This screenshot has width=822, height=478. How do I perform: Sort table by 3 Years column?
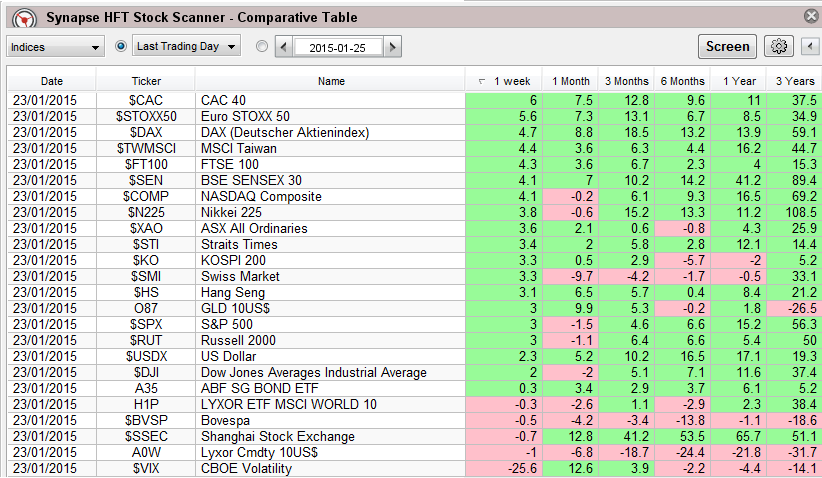click(794, 81)
